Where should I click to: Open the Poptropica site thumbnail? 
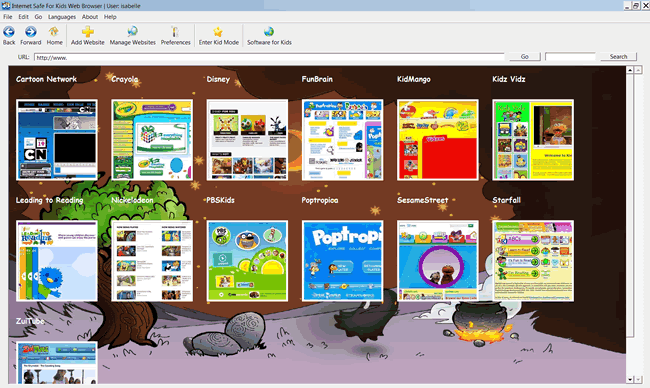pos(342,261)
